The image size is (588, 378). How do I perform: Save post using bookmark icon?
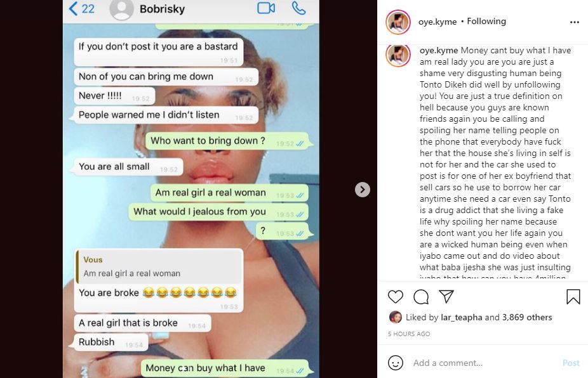(x=573, y=297)
